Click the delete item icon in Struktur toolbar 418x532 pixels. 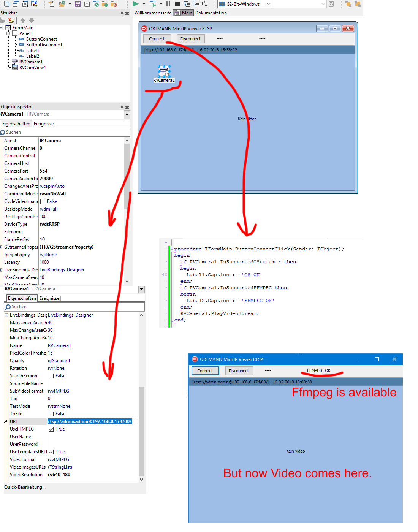[x=11, y=20]
